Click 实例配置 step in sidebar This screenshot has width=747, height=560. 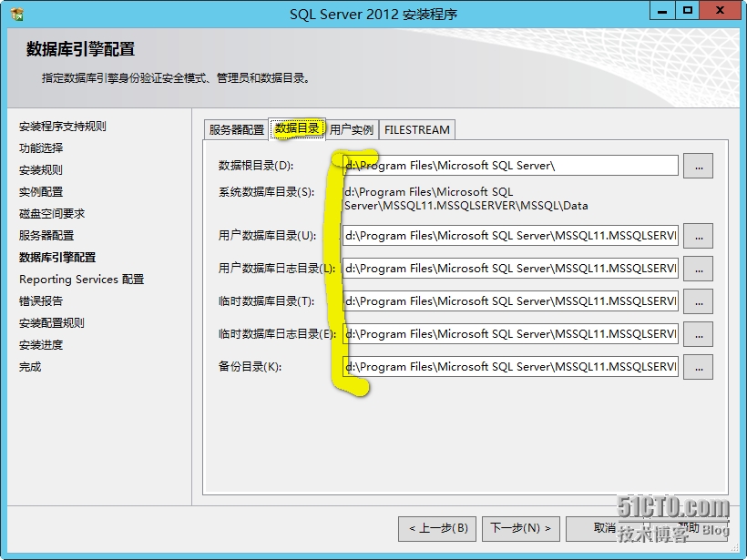click(x=41, y=192)
